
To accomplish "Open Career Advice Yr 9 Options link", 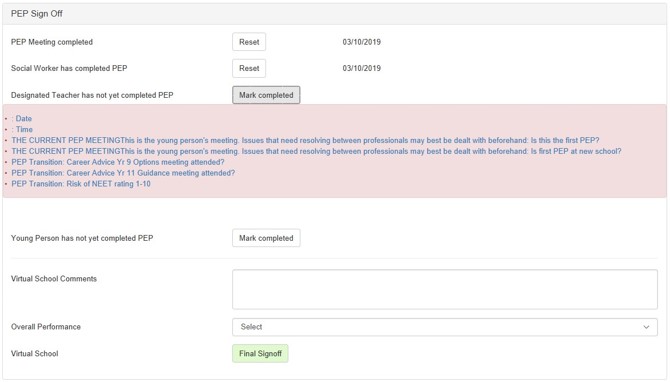I will (118, 162).
